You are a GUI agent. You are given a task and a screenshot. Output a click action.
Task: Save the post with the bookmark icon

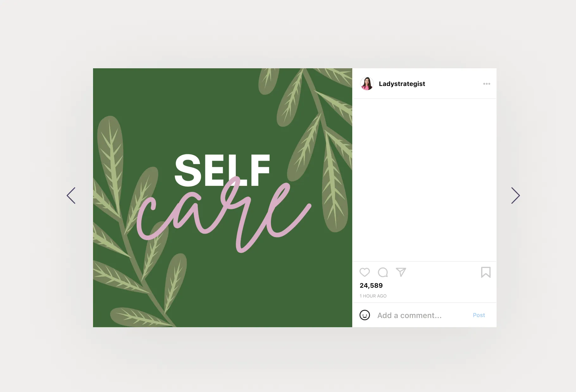[x=486, y=272]
